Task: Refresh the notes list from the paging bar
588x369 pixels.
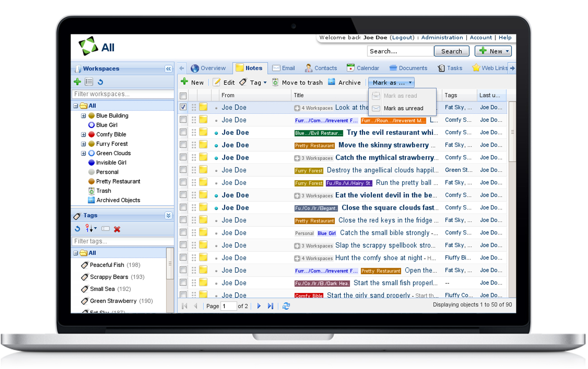Action: pos(286,306)
